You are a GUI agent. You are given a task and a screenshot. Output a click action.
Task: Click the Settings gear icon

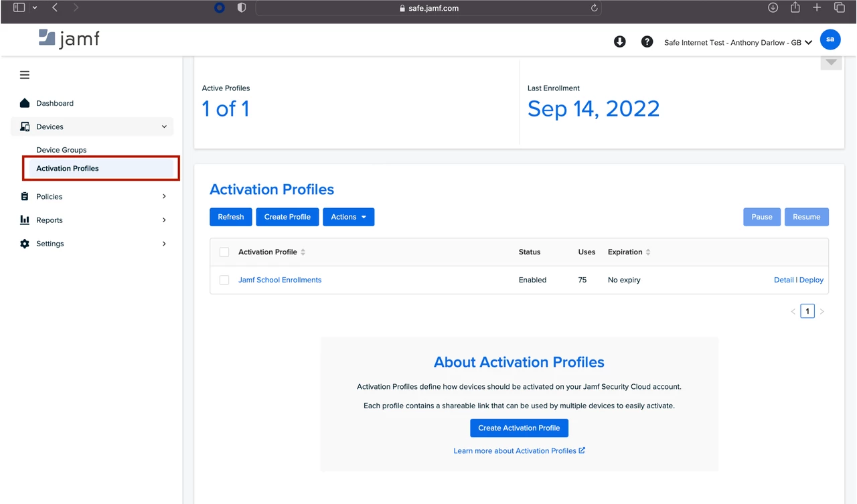click(x=25, y=244)
